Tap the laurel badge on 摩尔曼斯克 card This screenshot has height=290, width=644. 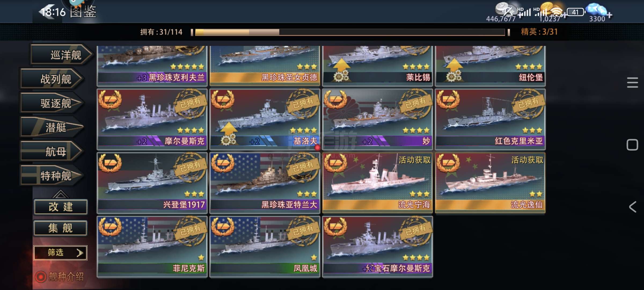point(110,100)
